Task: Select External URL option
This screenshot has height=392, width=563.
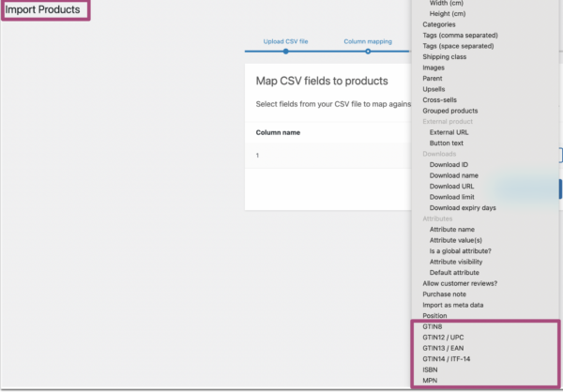Action: pos(451,132)
